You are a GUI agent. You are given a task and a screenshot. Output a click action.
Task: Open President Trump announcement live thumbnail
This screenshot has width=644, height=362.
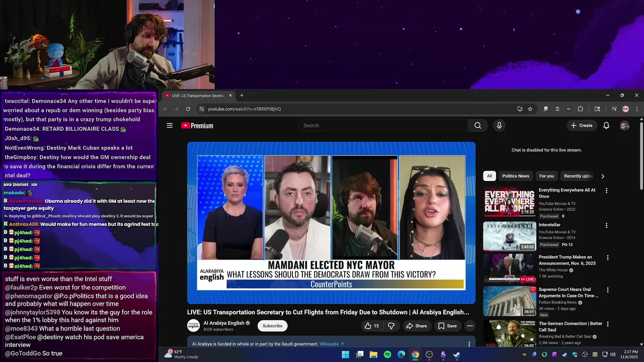click(510, 268)
